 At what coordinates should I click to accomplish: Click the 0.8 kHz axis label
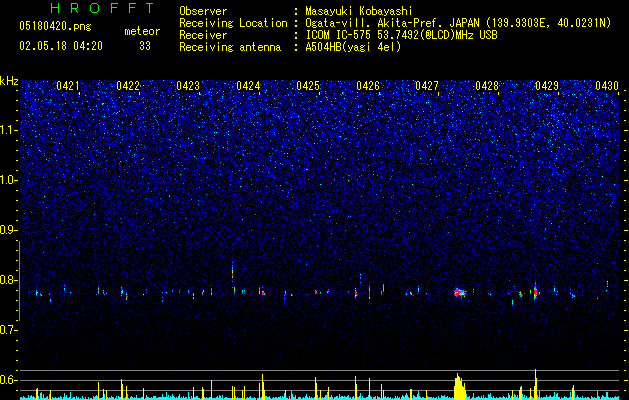(8, 280)
